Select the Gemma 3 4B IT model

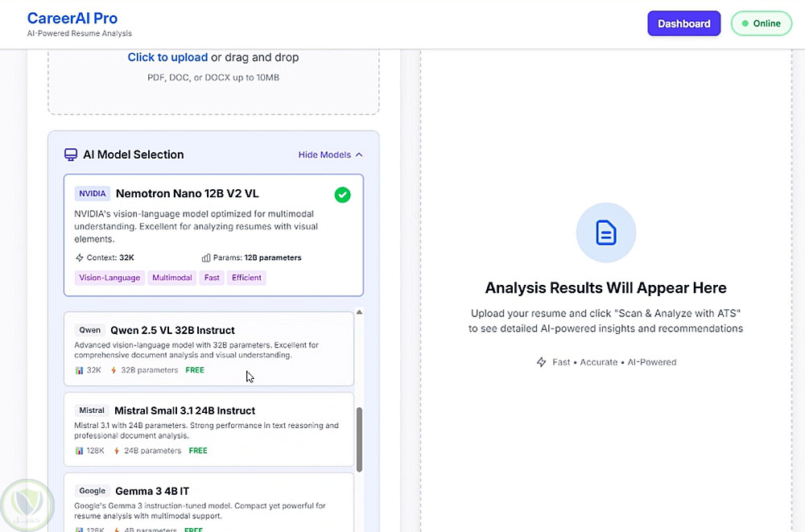(x=209, y=502)
